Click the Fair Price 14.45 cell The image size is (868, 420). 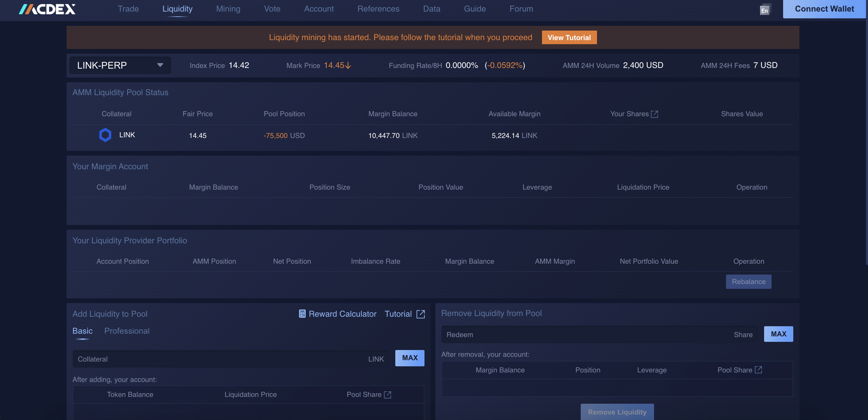pos(198,136)
